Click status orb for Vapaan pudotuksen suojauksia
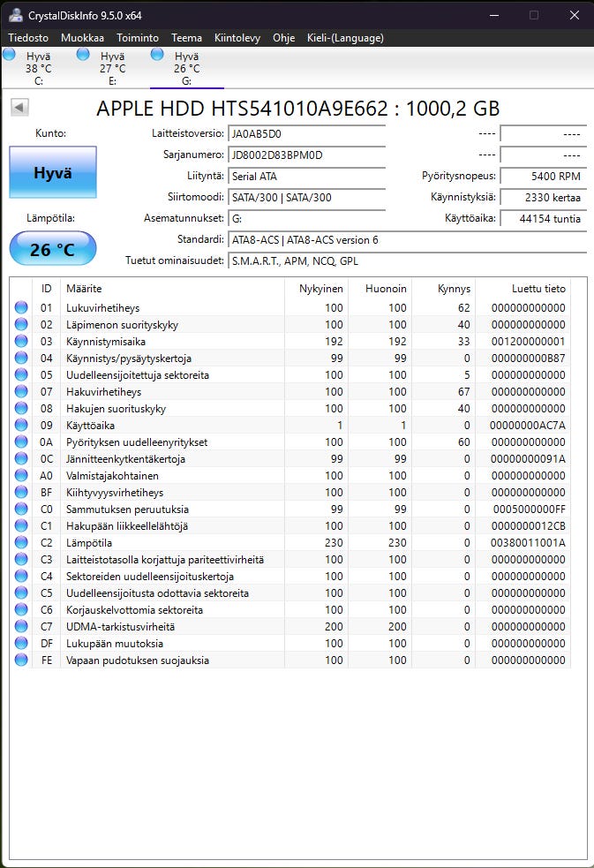The height and width of the screenshot is (868, 594). [20, 660]
